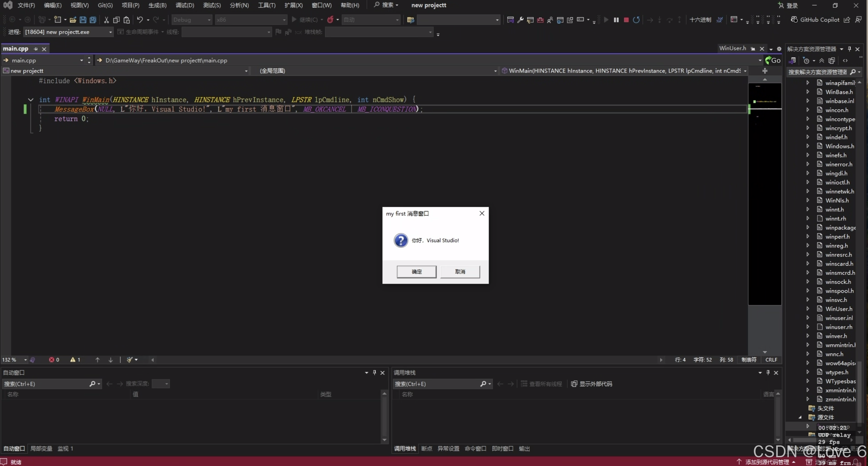This screenshot has width=868, height=466.
Task: Click the Save All double-disk icon
Action: coord(93,20)
